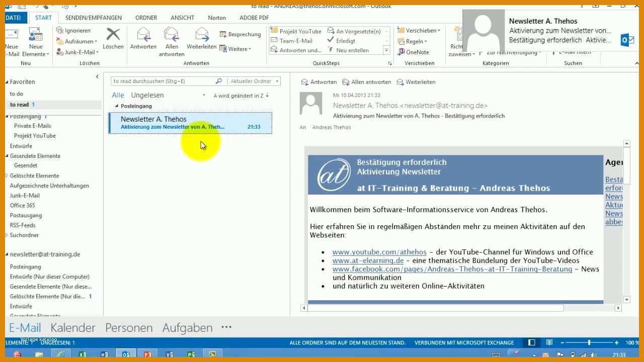Image resolution: width=644 pixels, height=362 pixels.
Task: Open QuickSteps dialog launcher
Action: pos(389,64)
